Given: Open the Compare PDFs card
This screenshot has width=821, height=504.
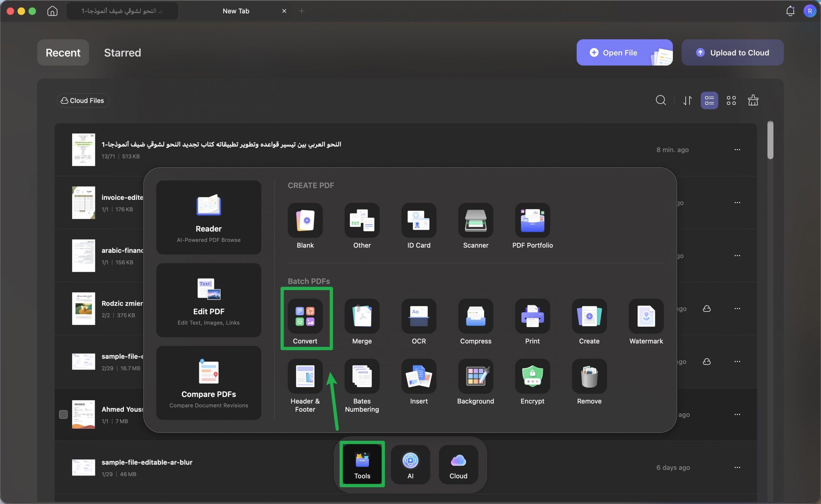Looking at the screenshot, I should [x=208, y=383].
